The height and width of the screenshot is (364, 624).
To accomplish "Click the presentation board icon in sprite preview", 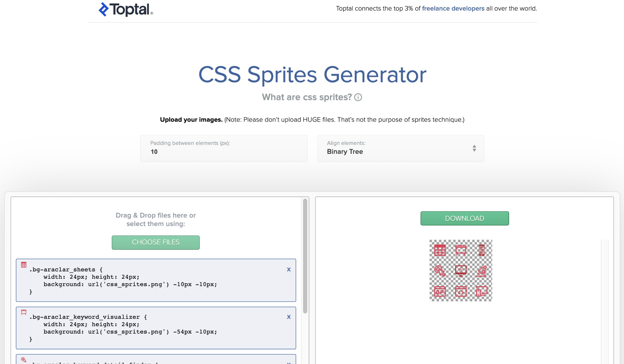I will click(461, 250).
